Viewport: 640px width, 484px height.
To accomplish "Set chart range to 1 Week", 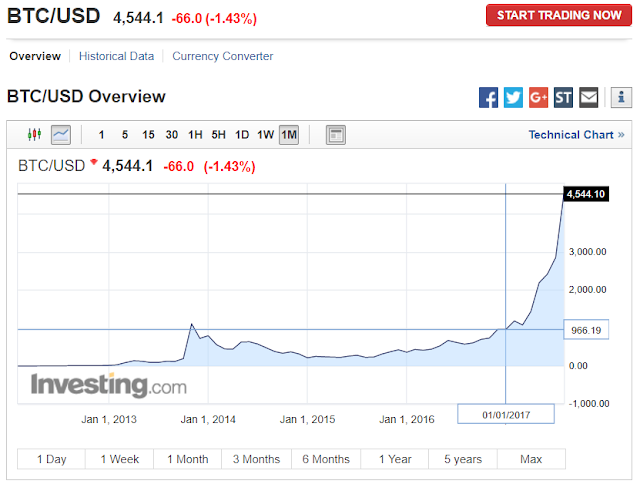I will click(120, 459).
